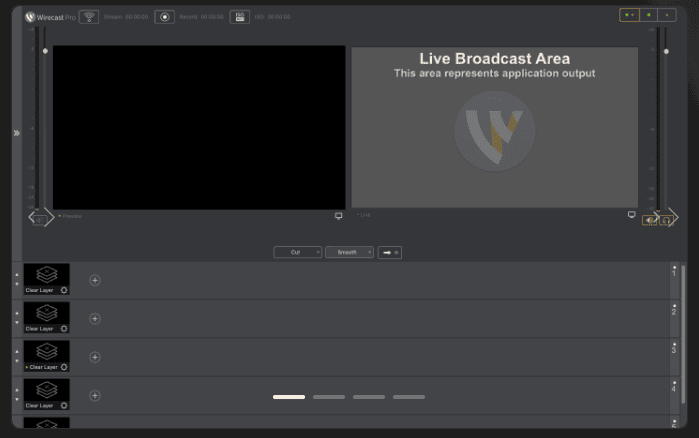
Task: Click the layers panel vertical scrollbar
Action: 683,334
